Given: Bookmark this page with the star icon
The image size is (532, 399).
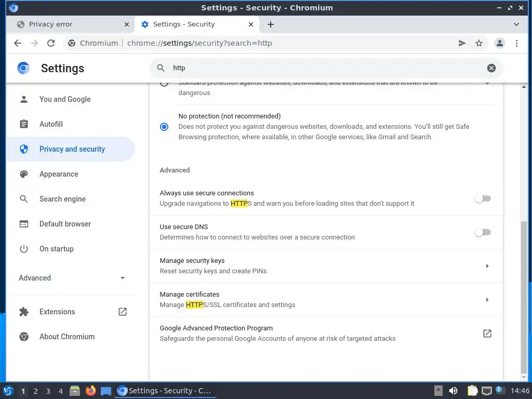Looking at the screenshot, I should (x=478, y=43).
